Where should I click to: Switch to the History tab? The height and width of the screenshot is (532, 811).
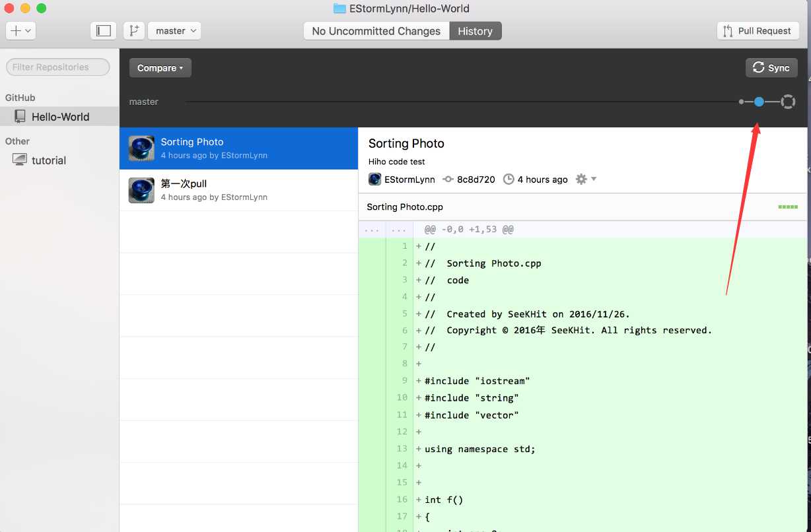click(476, 31)
